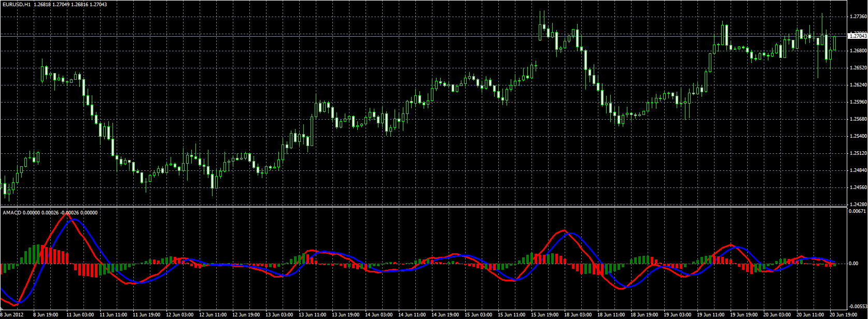Image resolution: width=868 pixels, height=319 pixels.
Task: Click the -0.00553 indicator scale minimum
Action: tap(858, 306)
